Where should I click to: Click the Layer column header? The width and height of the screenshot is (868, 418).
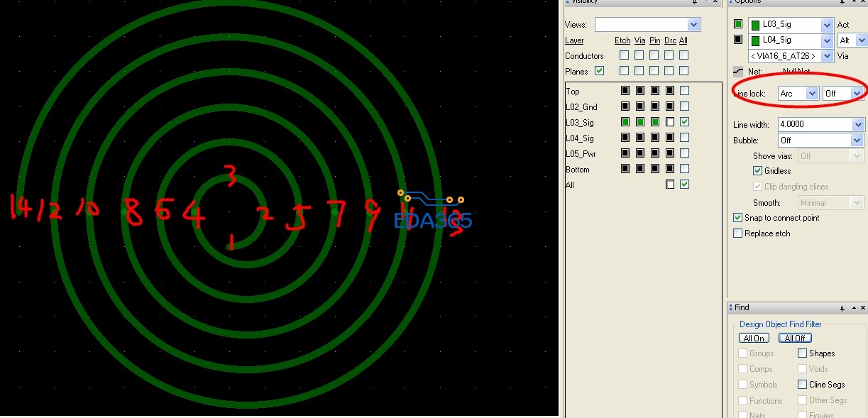pyautogui.click(x=574, y=40)
